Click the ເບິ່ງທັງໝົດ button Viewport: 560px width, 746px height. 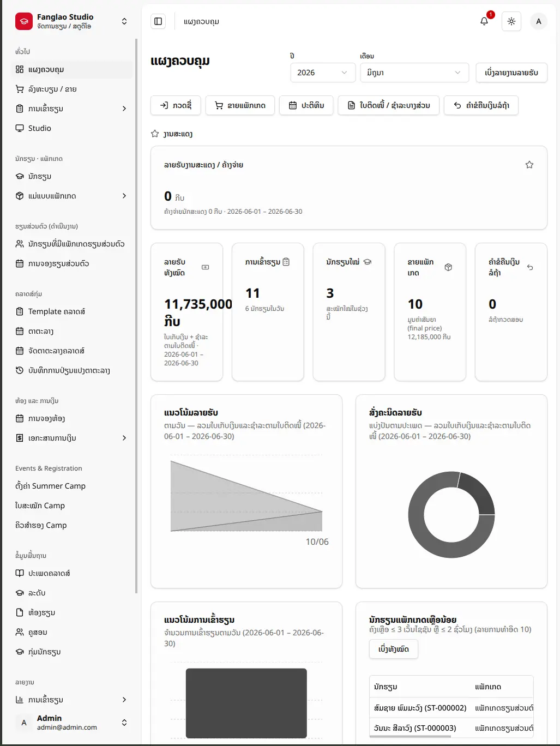pyautogui.click(x=394, y=649)
